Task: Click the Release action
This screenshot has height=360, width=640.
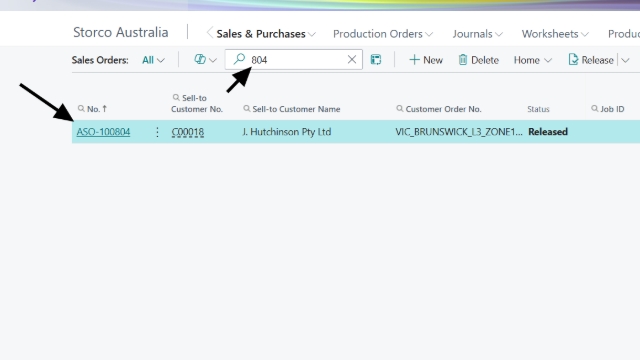Action: 591,60
